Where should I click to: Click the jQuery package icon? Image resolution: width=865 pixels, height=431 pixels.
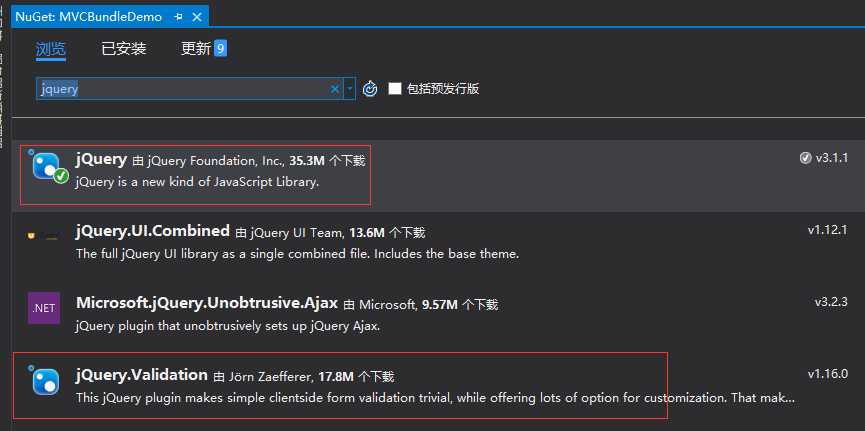tap(47, 166)
